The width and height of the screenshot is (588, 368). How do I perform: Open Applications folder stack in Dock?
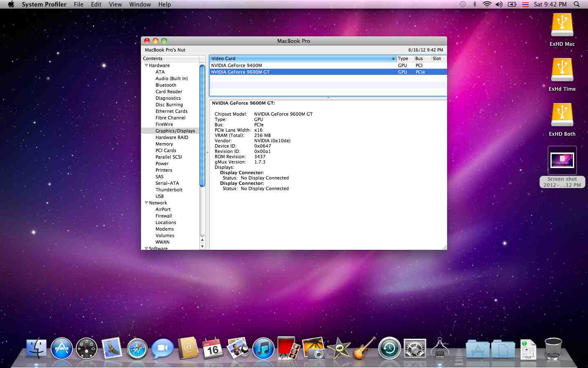tap(477, 349)
